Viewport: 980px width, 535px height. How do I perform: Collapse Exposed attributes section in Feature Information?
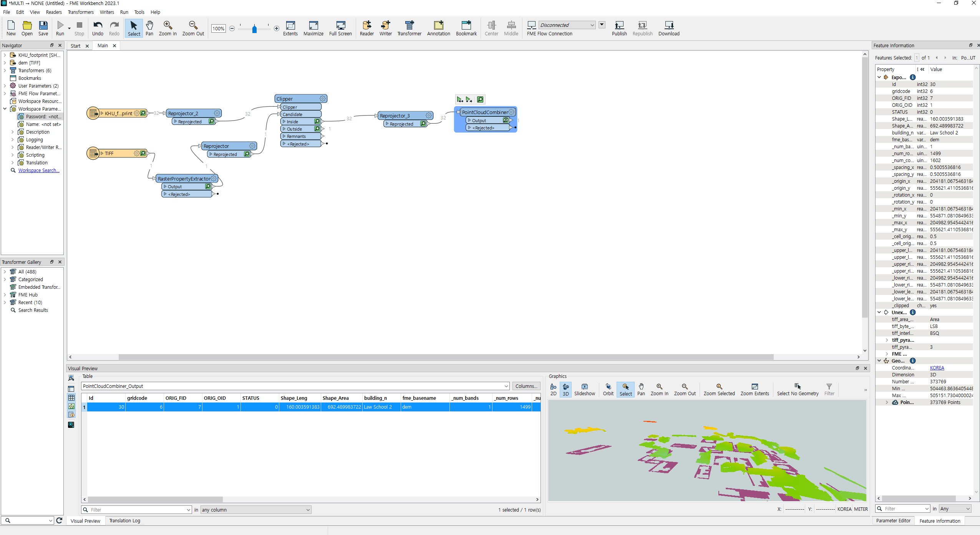879,77
